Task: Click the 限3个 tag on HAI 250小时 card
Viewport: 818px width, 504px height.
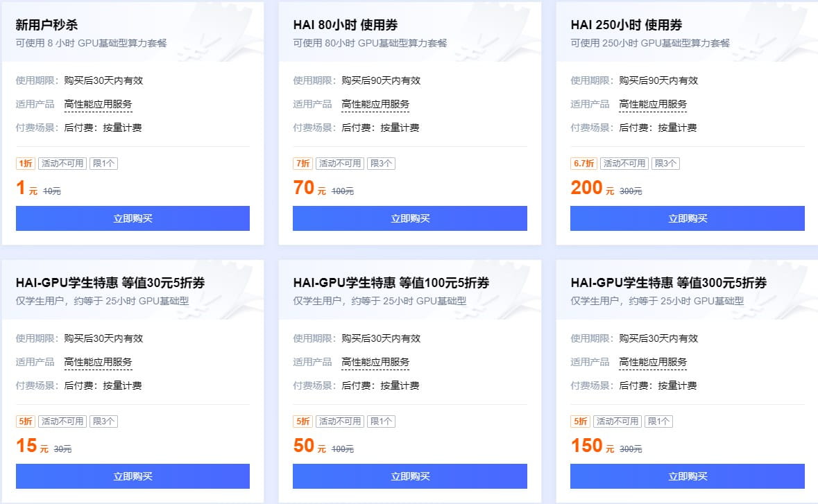Action: click(665, 163)
